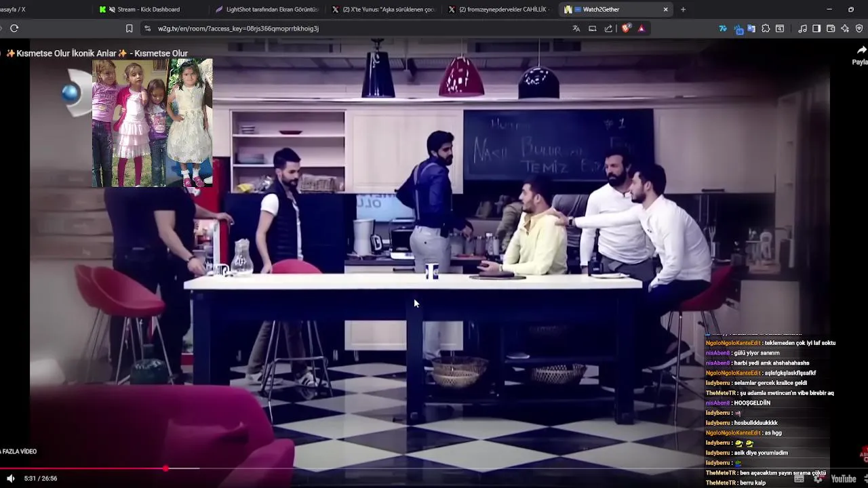
Task: Open the Extensions puzzle icon
Action: tap(766, 28)
